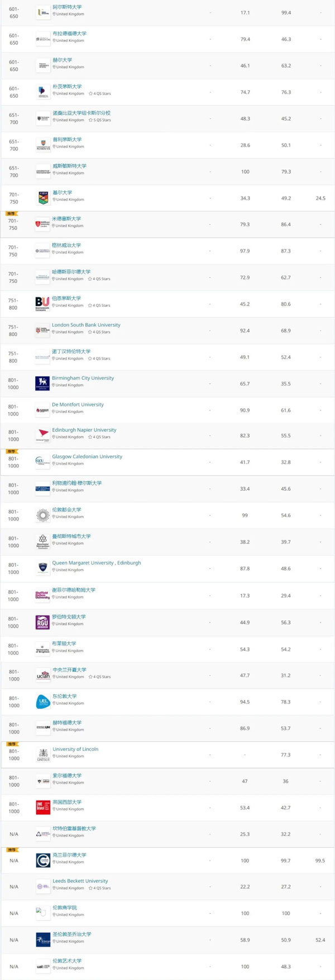Click the Sheffield Hallam University logo
Viewport: 335px width, 980px height.
(42, 596)
